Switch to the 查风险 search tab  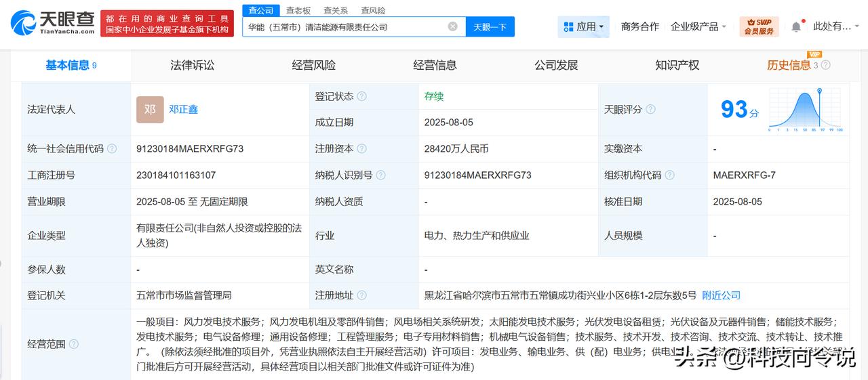[x=373, y=10]
